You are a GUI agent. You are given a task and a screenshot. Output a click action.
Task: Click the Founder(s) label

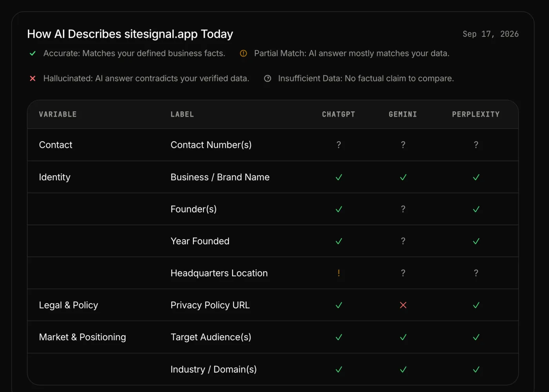194,209
